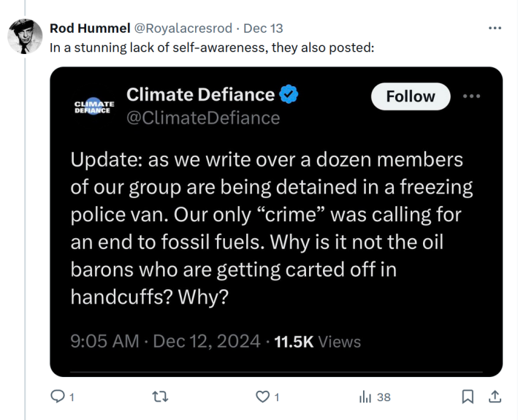Go to the Rod Hummel display name
The height and width of the screenshot is (420, 526).
click(x=91, y=28)
